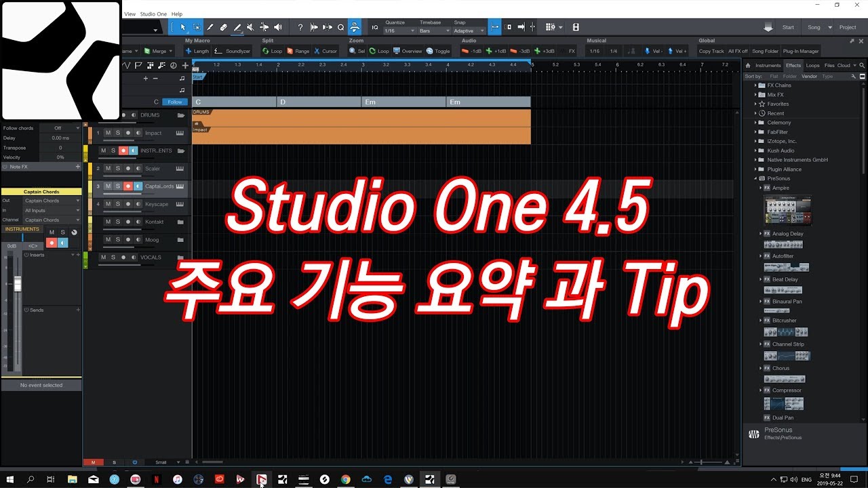Open the Follow chords dropdown
This screenshot has height=488, width=868.
[x=60, y=128]
